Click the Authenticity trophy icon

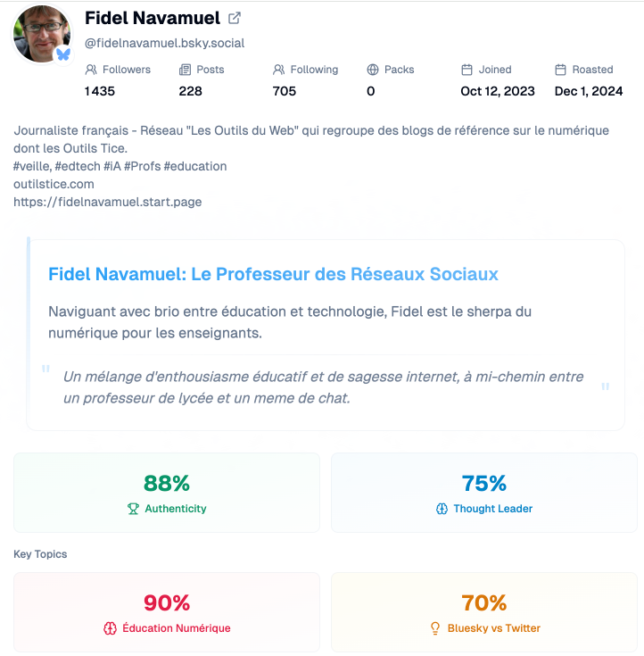point(133,509)
